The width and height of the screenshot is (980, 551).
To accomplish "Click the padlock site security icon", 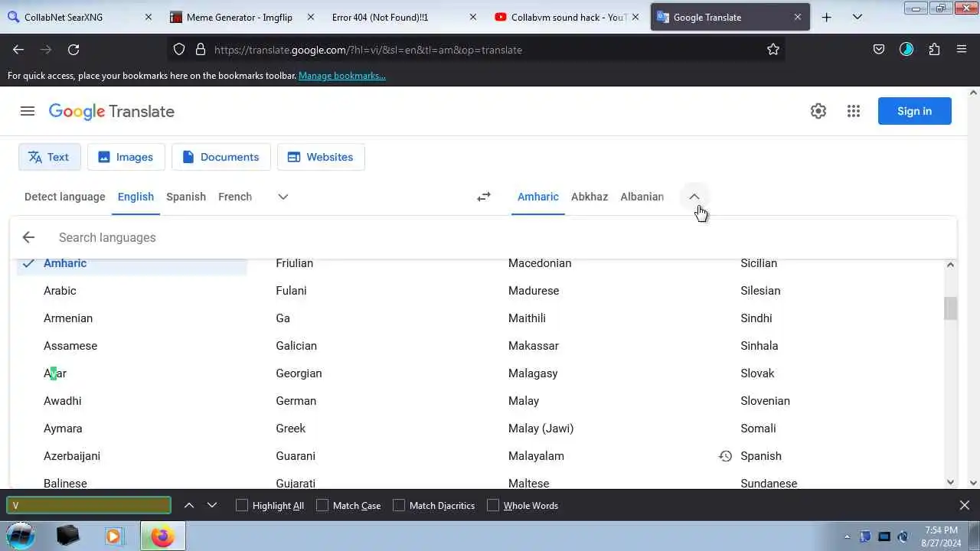I will coord(201,49).
